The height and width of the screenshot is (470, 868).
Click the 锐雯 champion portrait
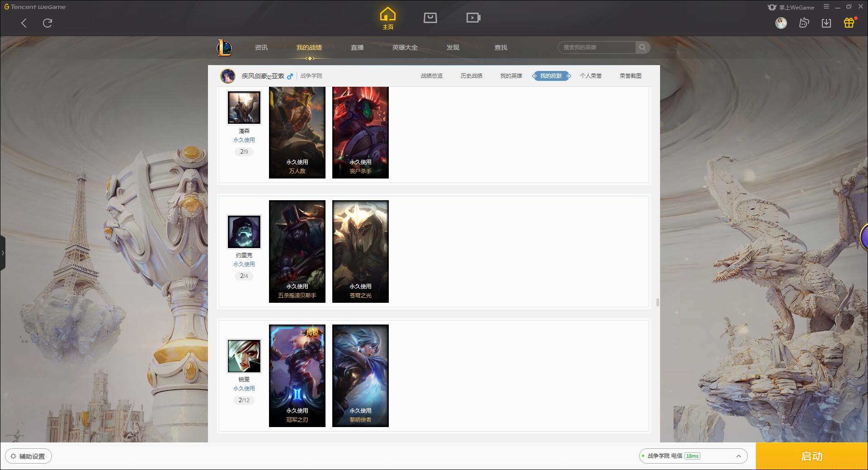click(244, 356)
